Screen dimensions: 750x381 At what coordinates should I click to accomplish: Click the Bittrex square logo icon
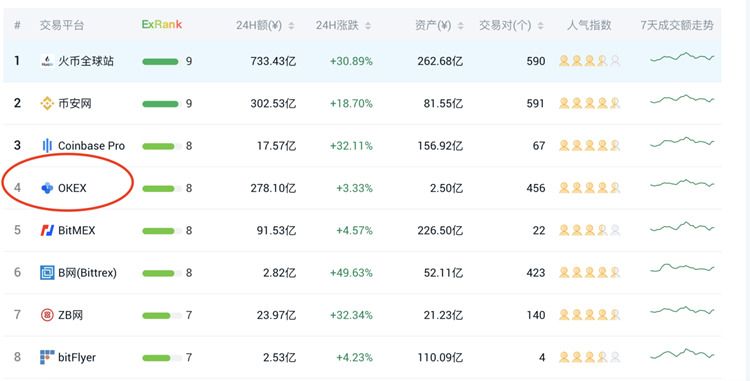tap(47, 272)
